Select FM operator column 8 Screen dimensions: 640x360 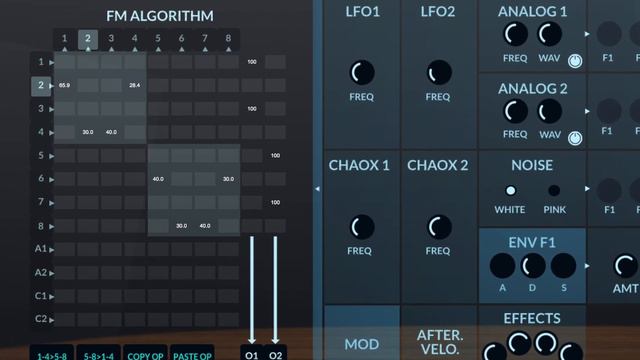point(228,40)
